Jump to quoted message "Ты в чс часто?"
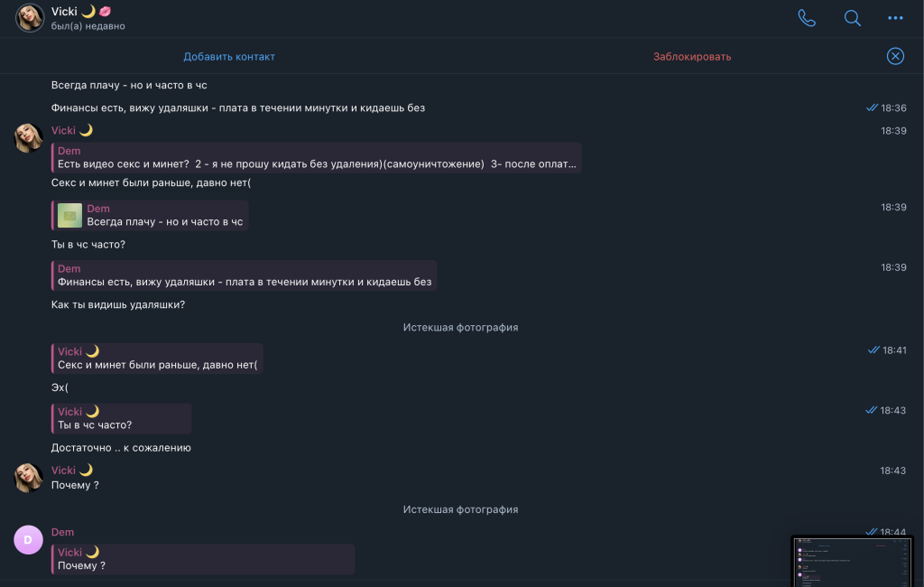Image resolution: width=924 pixels, height=587 pixels. (122, 418)
